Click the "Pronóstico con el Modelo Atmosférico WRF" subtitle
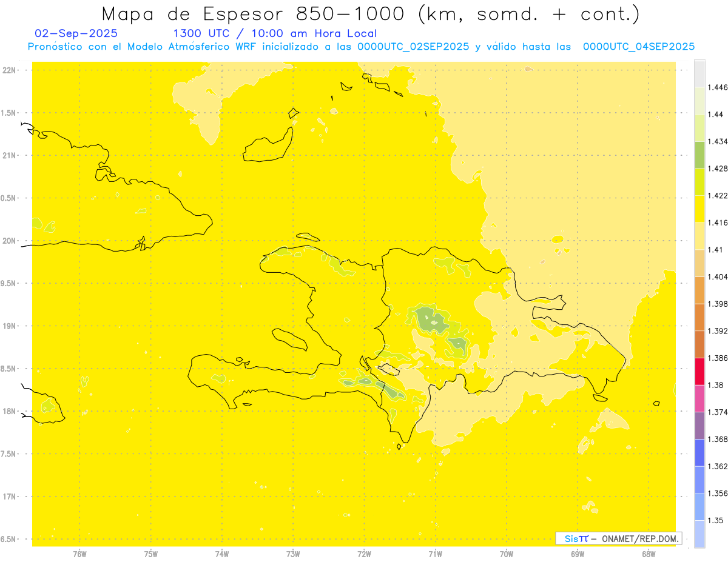The height and width of the screenshot is (562, 728). tap(143, 47)
